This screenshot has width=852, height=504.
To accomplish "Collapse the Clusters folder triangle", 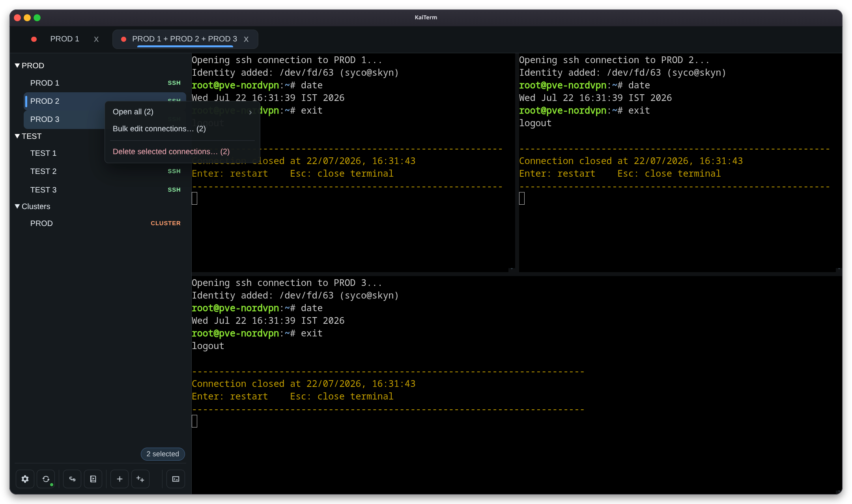I will [x=17, y=206].
